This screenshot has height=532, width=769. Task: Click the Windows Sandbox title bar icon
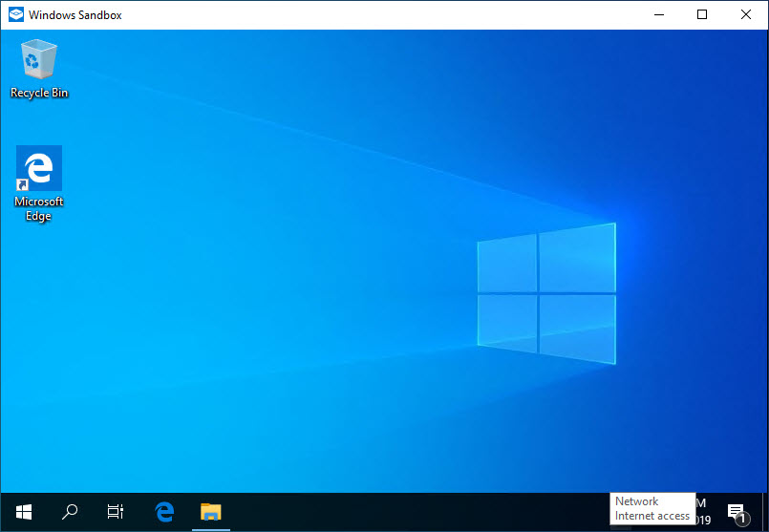click(x=15, y=14)
